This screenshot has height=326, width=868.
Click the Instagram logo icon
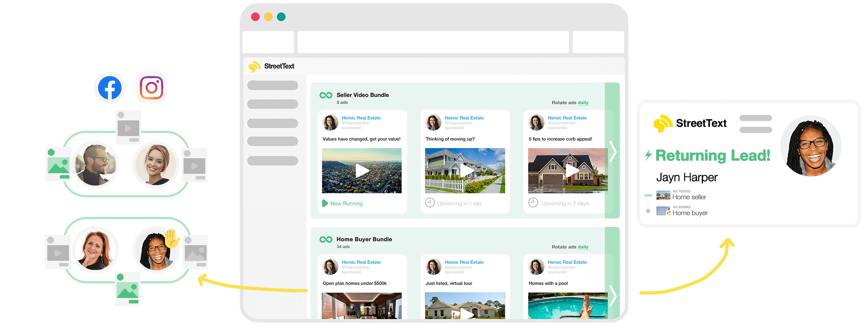[x=151, y=88]
